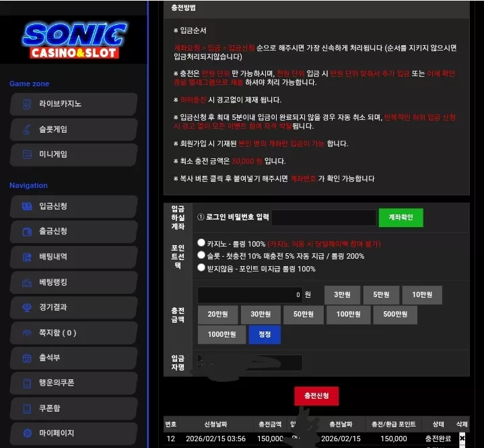
Task: Open the message box (쪽지함) menu item
Action: [x=73, y=333]
